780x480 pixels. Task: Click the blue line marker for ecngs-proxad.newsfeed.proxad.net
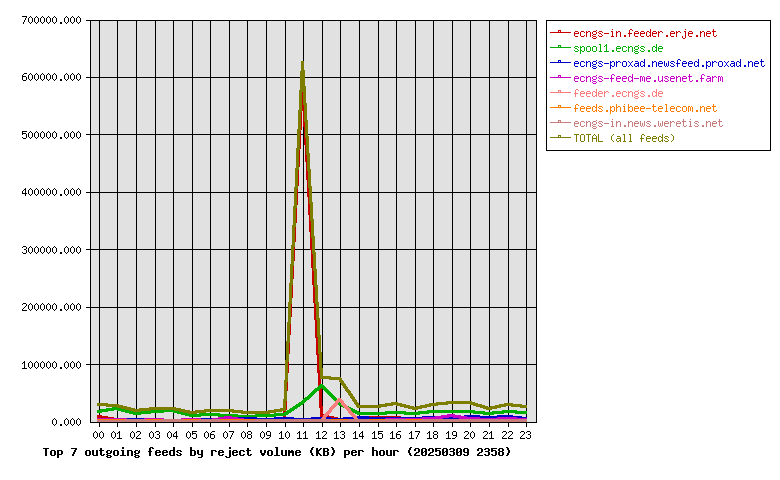click(560, 62)
